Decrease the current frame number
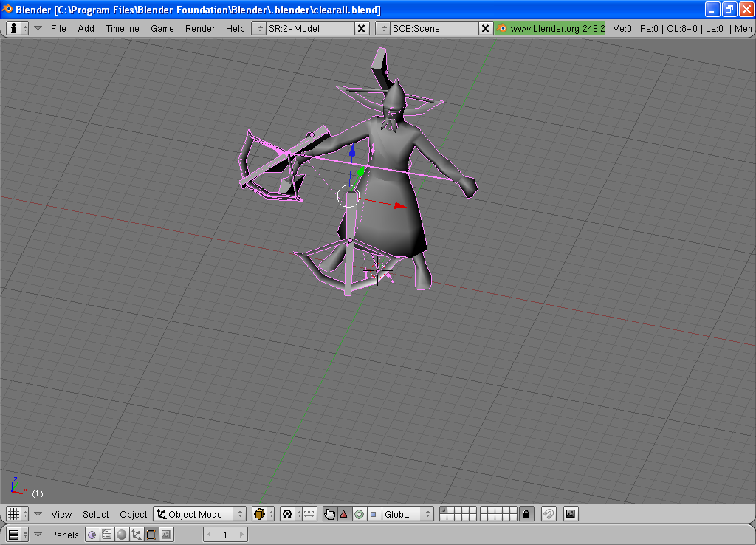The height and width of the screenshot is (545, 756). click(209, 535)
